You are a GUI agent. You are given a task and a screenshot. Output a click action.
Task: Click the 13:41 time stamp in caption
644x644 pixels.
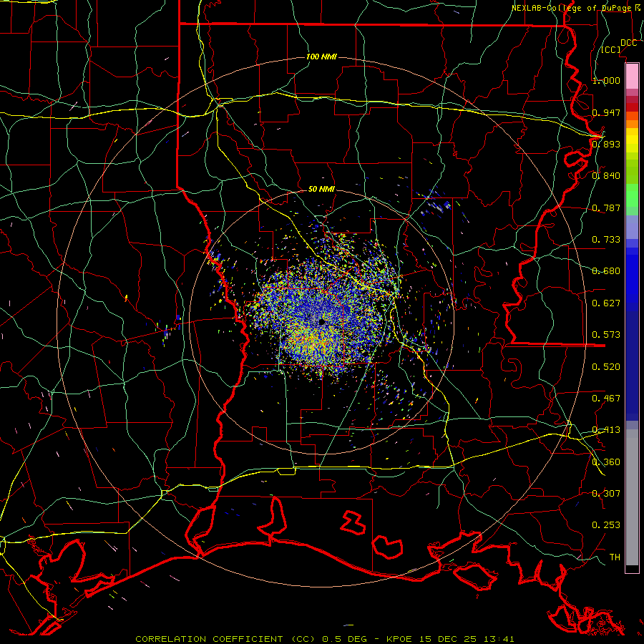click(x=498, y=639)
